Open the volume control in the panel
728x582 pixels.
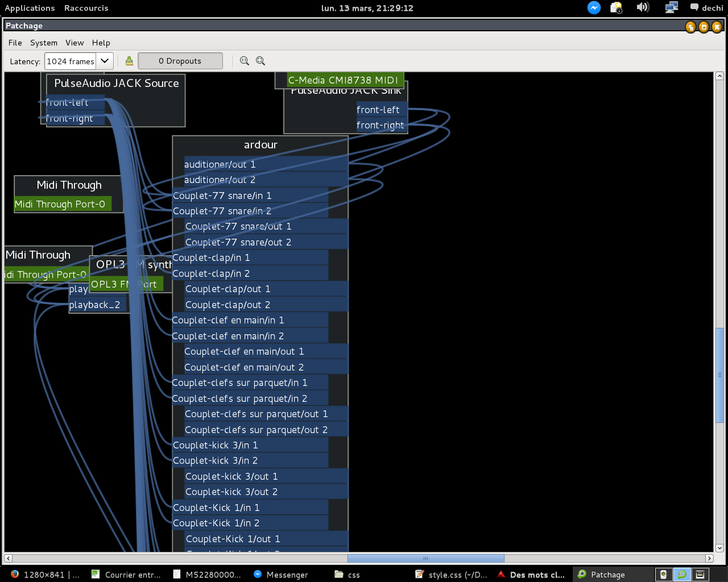coord(643,7)
